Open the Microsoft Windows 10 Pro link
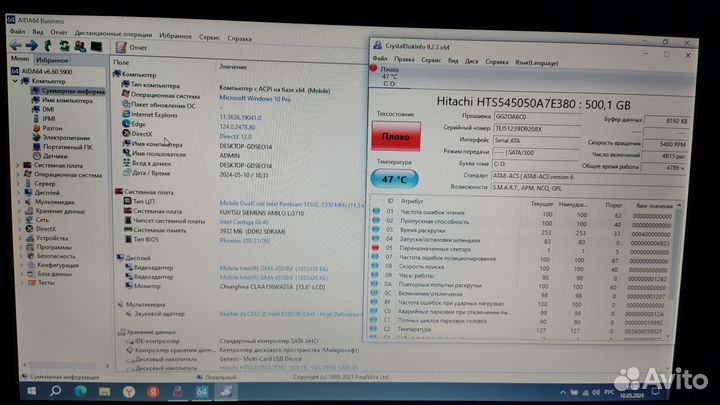 255,99
